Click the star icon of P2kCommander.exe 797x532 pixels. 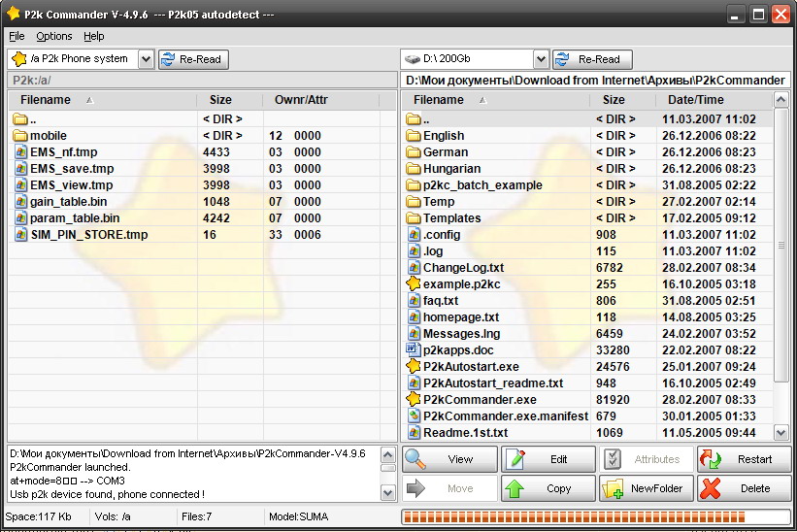click(414, 399)
